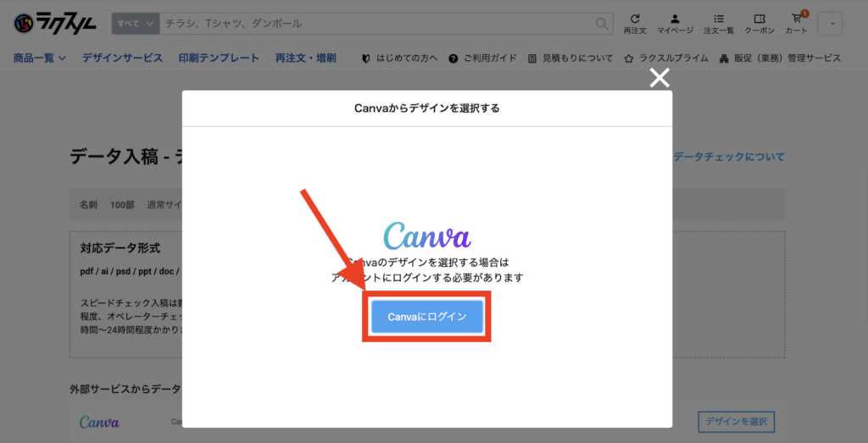Click the search magnifier icon
This screenshot has width=868, height=443.
[602, 23]
